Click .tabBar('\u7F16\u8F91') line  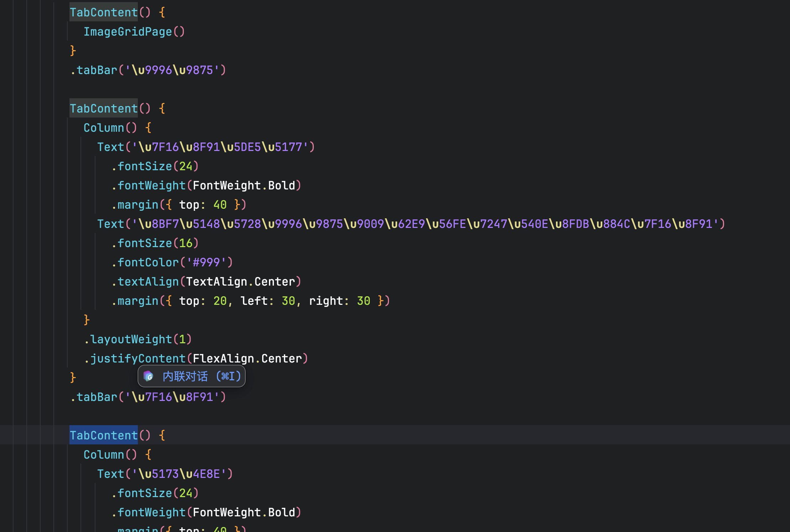tap(148, 397)
